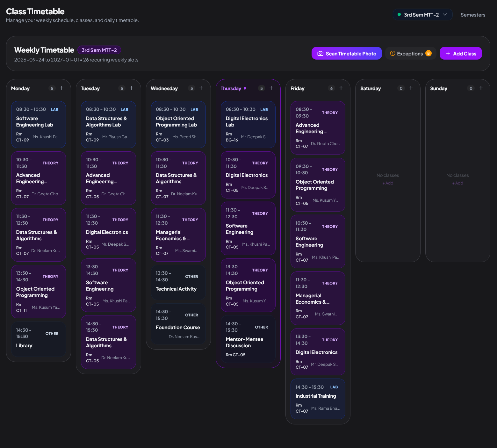This screenshot has width=497, height=448.
Task: Click the 3rd Sem MTT-2 badge beside Weekly Timetable
Action: coord(99,50)
